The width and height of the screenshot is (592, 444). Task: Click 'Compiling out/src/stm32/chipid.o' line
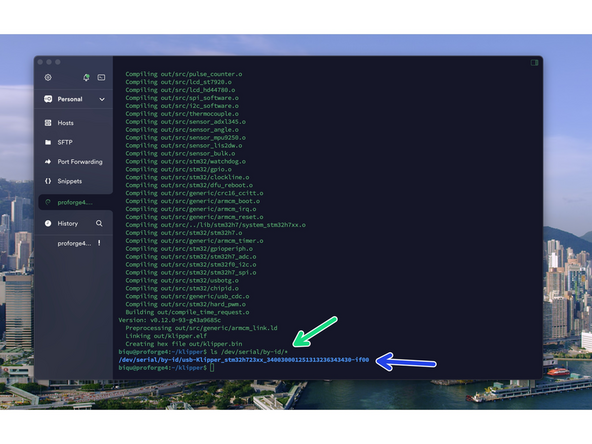[182, 288]
